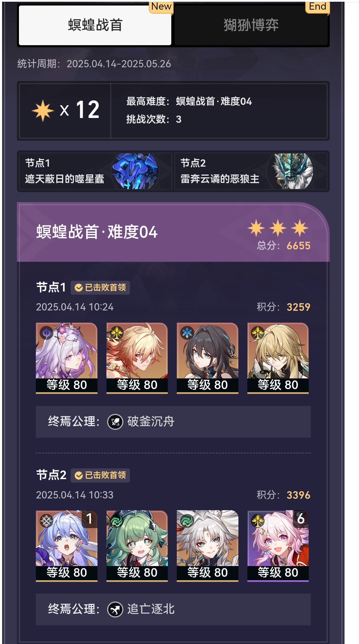Image resolution: width=359 pixels, height=644 pixels.
Task: Click the 追亡逐北 axiom icon
Action: pos(115,610)
